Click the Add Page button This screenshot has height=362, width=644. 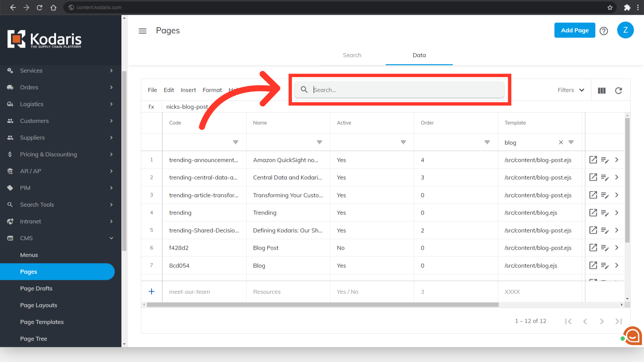575,31
